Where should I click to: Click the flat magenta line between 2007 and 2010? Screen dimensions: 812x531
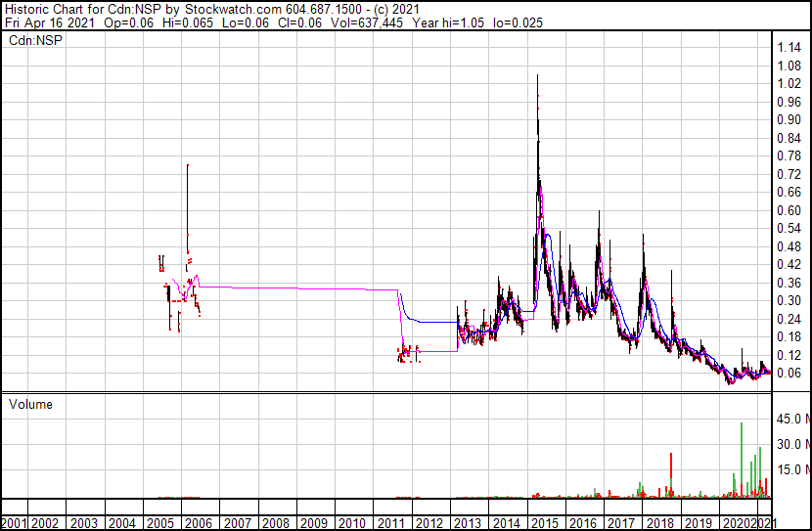pos(293,288)
